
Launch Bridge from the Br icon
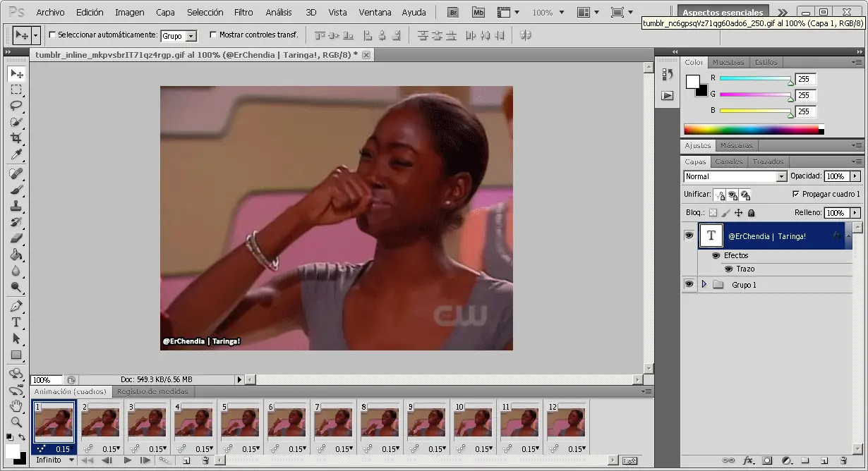(454, 12)
